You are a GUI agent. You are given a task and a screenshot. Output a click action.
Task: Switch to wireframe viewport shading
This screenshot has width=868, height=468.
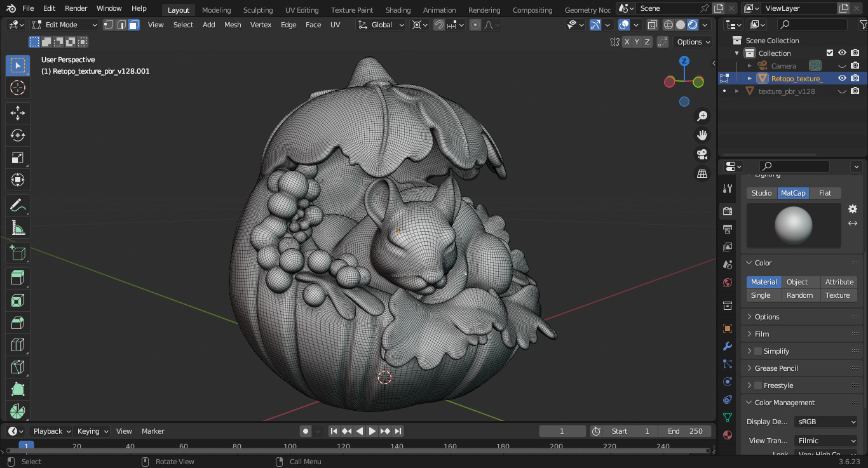click(668, 25)
